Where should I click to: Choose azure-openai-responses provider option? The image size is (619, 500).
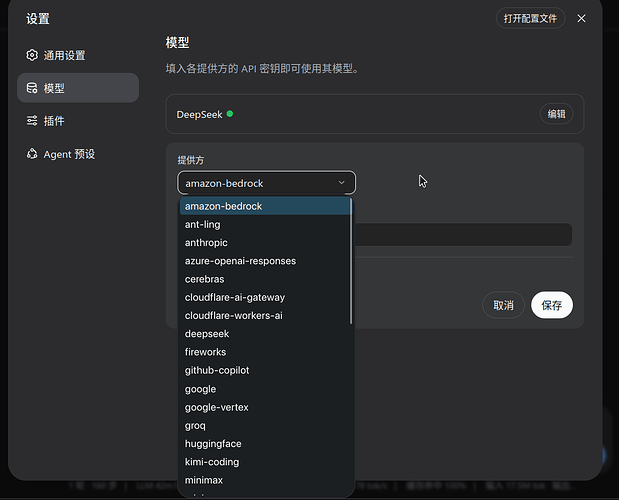click(x=265, y=261)
